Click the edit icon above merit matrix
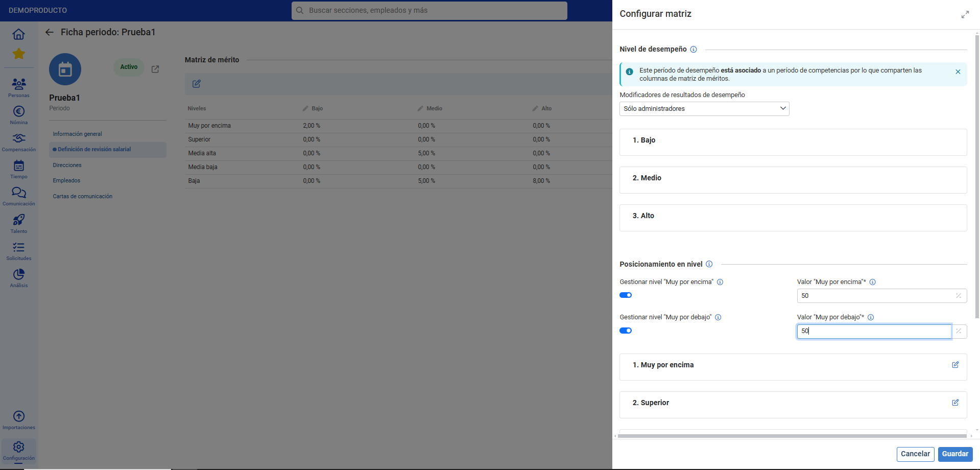The image size is (980, 470). point(197,84)
